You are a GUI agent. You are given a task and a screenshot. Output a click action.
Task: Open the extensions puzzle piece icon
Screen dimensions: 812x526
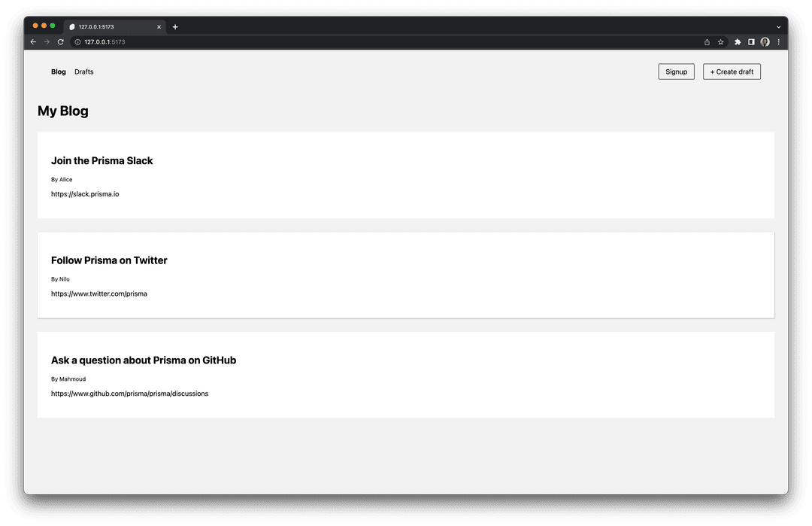(x=737, y=42)
